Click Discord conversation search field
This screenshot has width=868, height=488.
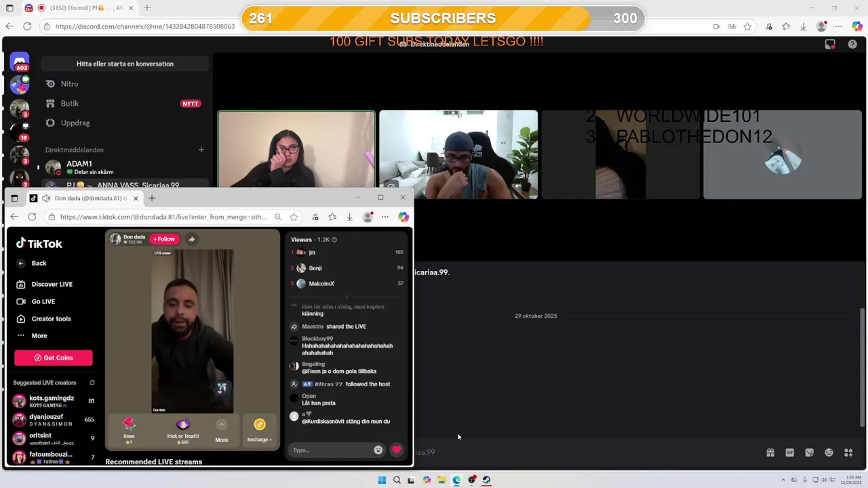(125, 64)
